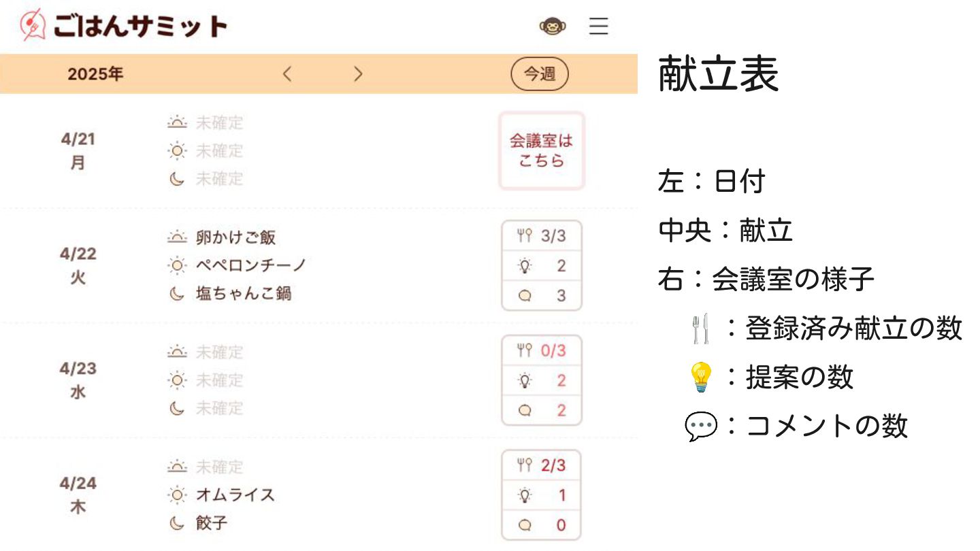
Task: Select the オムライス lunch entry
Action: [235, 495]
